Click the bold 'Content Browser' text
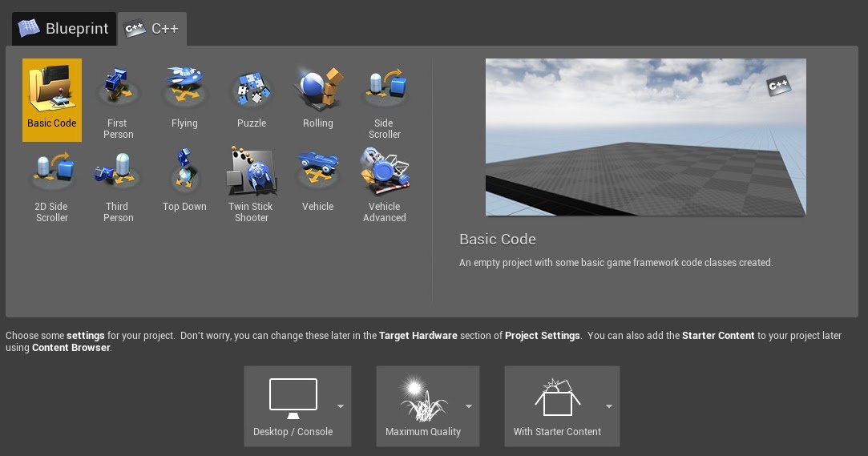 [x=71, y=348]
